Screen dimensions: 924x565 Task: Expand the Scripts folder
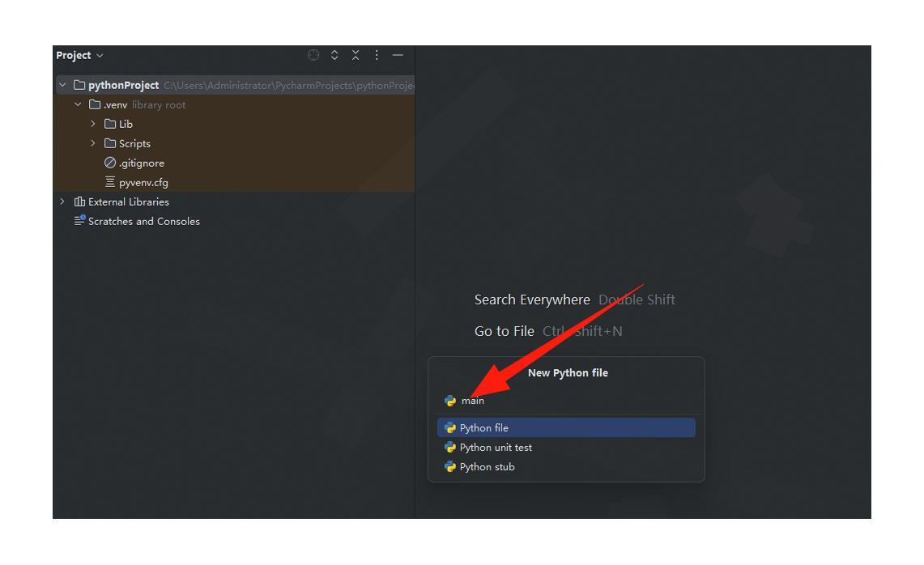[x=93, y=143]
